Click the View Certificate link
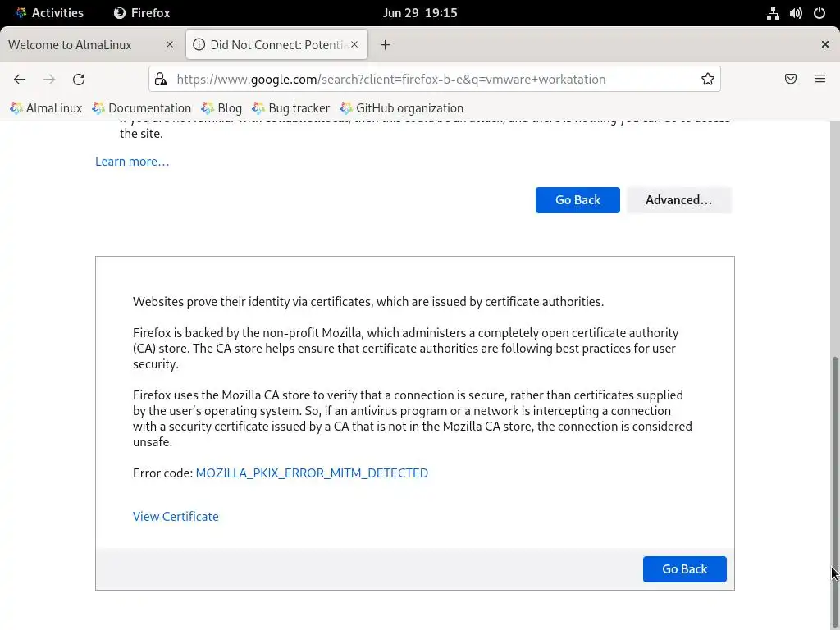The height and width of the screenshot is (630, 840). click(x=176, y=517)
